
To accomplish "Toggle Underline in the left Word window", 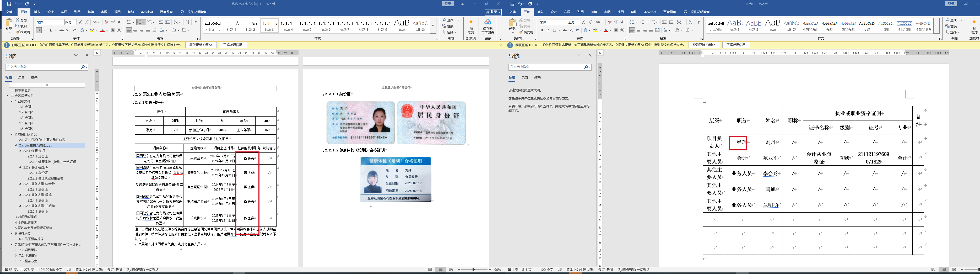I will 51,30.
